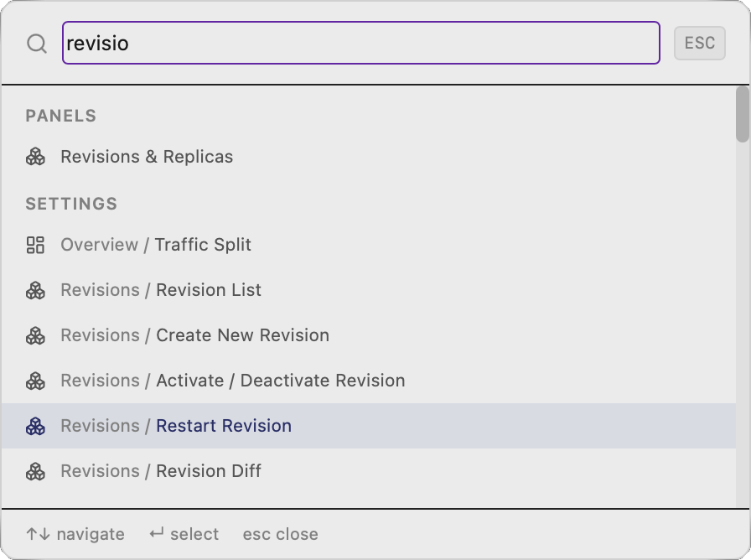Click the cube icon beside Revisions & Replicas
This screenshot has height=560, width=751.
(x=35, y=156)
